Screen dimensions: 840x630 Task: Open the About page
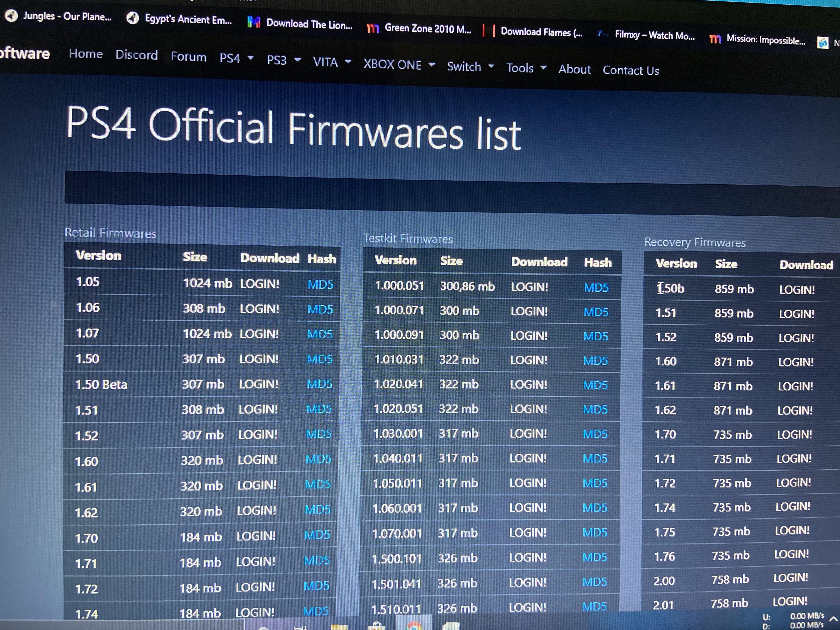coord(575,70)
